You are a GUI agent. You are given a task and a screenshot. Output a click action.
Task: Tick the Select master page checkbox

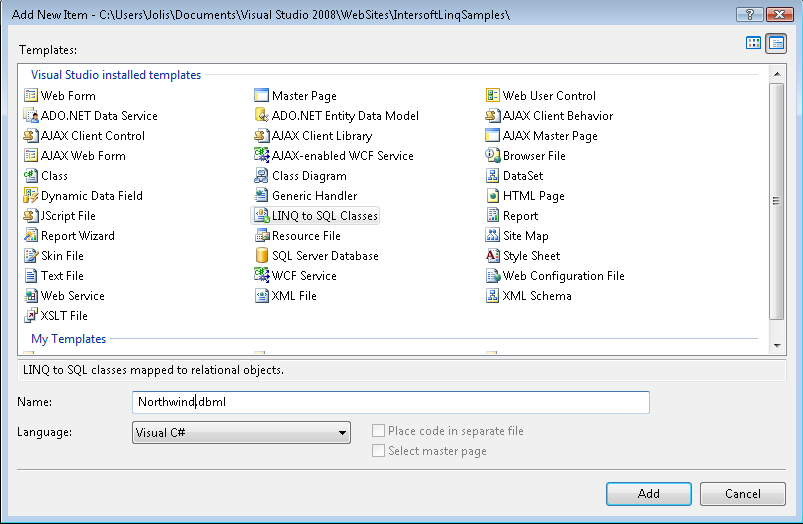tap(378, 451)
